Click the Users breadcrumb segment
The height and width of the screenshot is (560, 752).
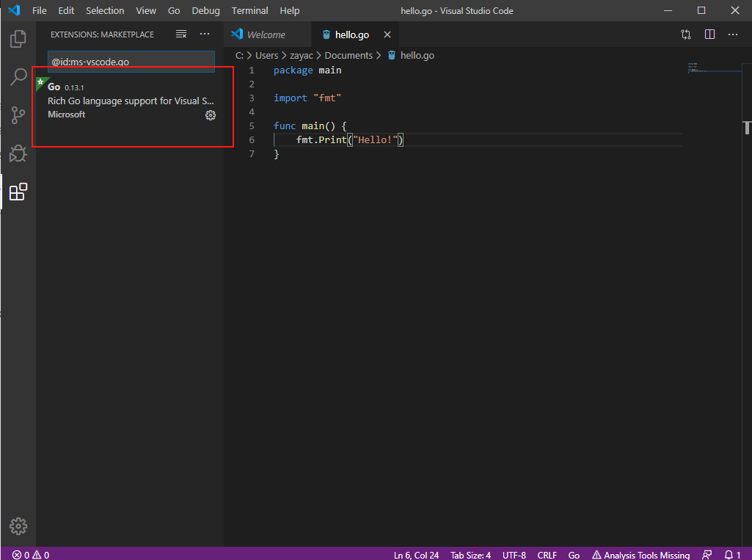(x=266, y=56)
